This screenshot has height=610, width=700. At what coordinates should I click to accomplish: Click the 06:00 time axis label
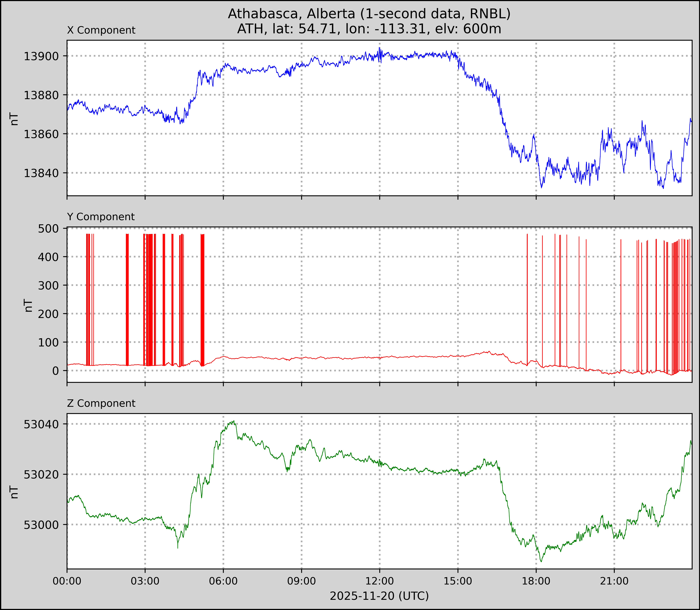click(x=223, y=581)
